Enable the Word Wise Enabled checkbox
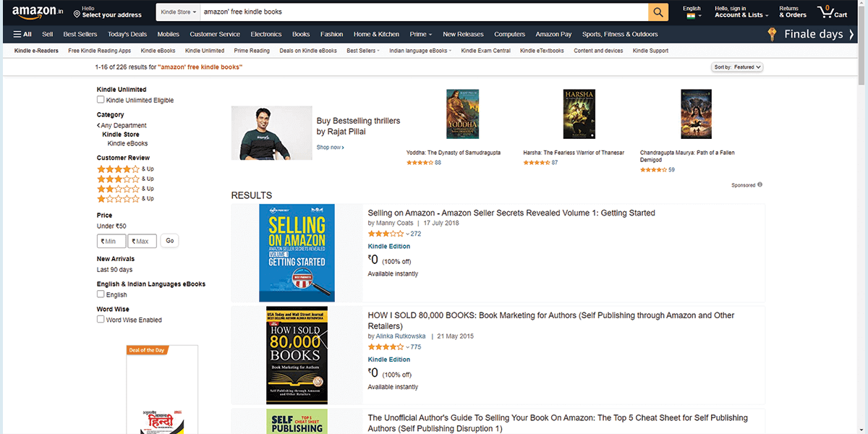This screenshot has height=434, width=868. tap(100, 320)
